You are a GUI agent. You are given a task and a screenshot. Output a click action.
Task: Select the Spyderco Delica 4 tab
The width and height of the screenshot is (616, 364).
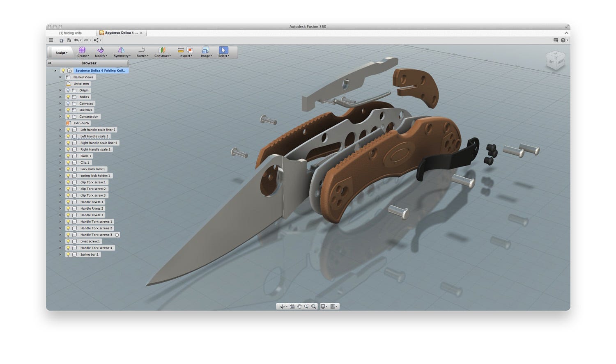click(121, 33)
